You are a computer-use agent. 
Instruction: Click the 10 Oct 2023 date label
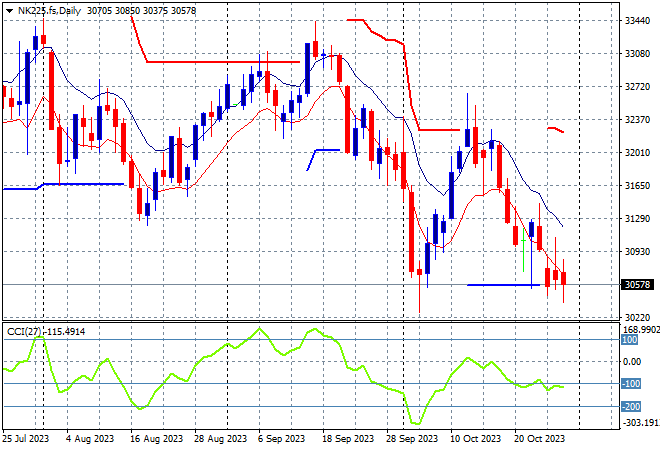[475, 439]
